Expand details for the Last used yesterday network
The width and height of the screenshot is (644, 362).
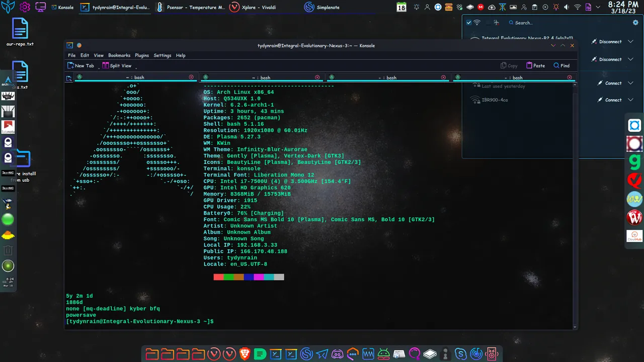(630, 83)
